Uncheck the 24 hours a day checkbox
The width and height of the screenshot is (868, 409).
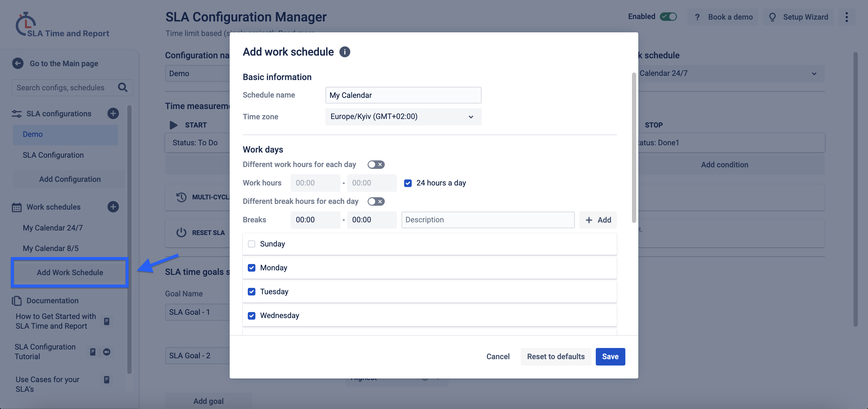pos(408,183)
